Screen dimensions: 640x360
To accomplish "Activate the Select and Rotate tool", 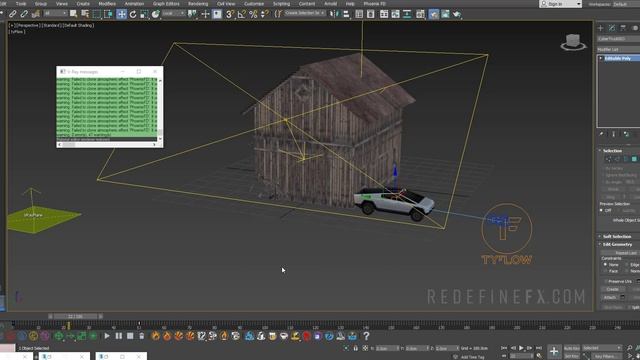I will tap(133, 14).
